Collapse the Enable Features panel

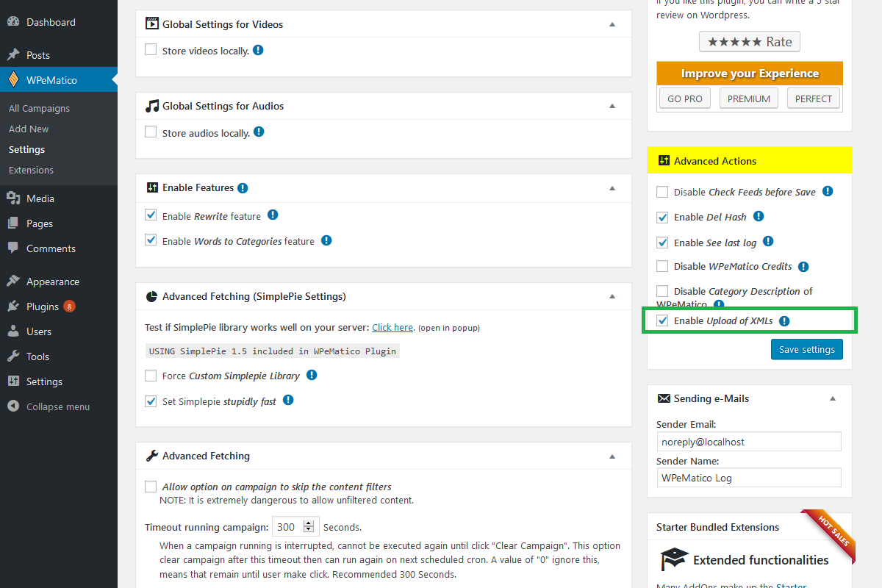pos(612,188)
